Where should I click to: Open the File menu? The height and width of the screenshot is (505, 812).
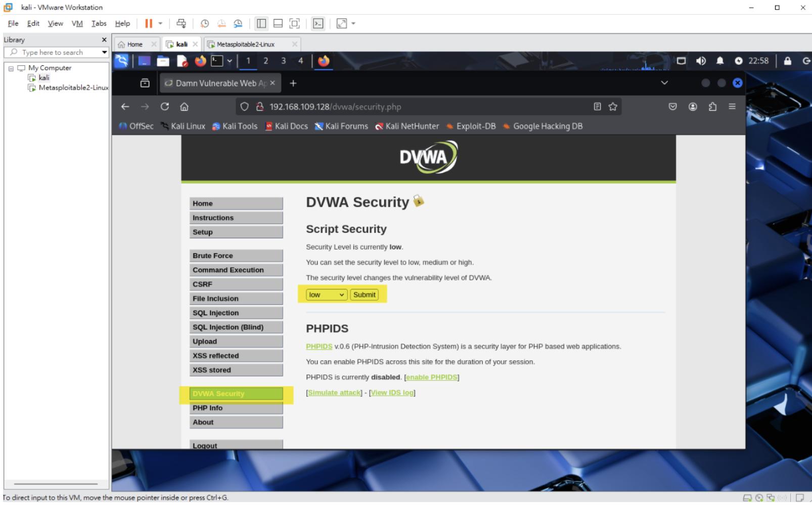[x=13, y=23]
